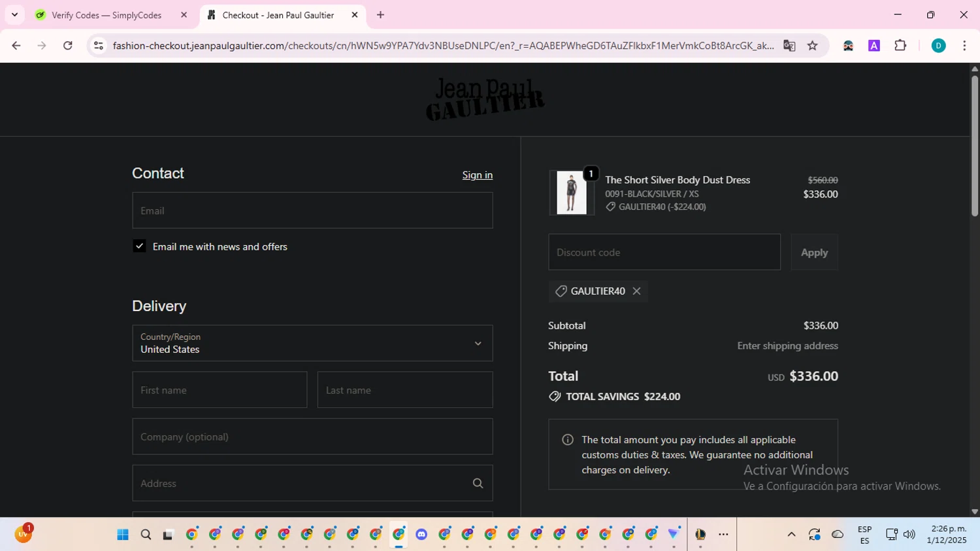Click the First name field
980x551 pixels.
220,390
